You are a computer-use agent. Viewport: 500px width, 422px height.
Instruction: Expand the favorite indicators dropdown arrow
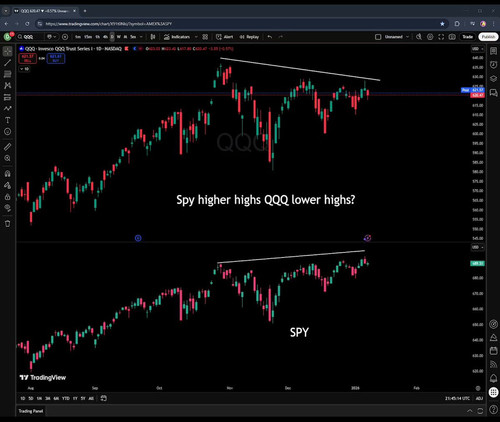(x=196, y=37)
